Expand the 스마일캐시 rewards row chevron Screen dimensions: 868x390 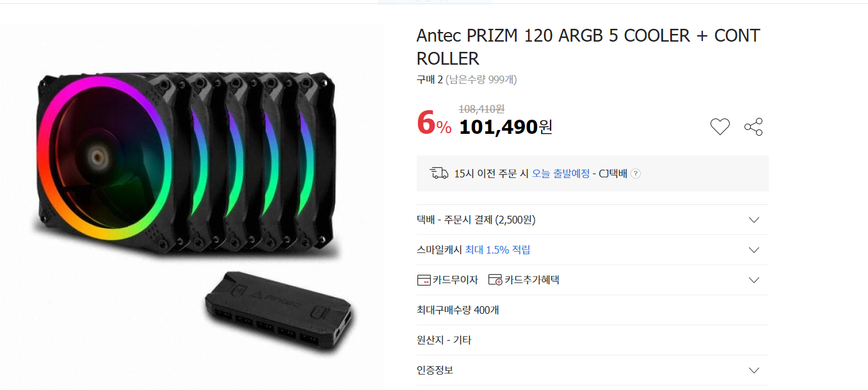point(754,250)
